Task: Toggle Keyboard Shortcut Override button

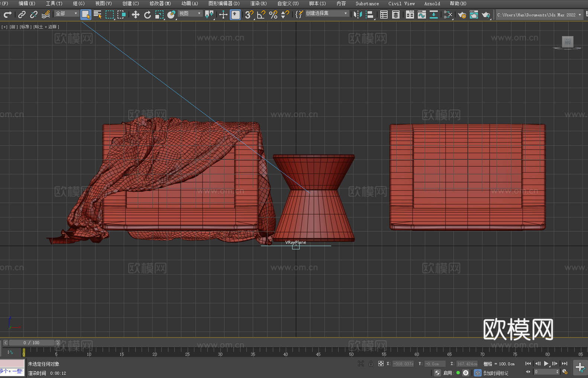Action: (235, 14)
